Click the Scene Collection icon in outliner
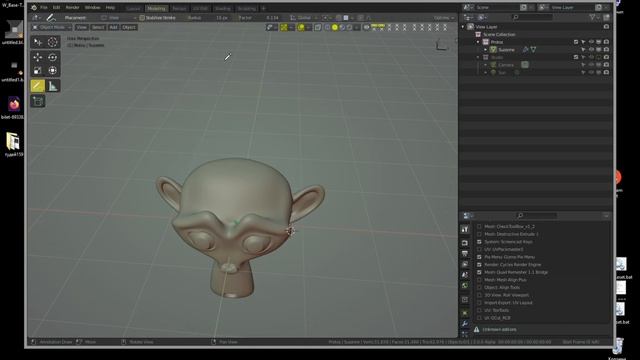Viewport: 640px width, 360px height. pyautogui.click(x=478, y=34)
